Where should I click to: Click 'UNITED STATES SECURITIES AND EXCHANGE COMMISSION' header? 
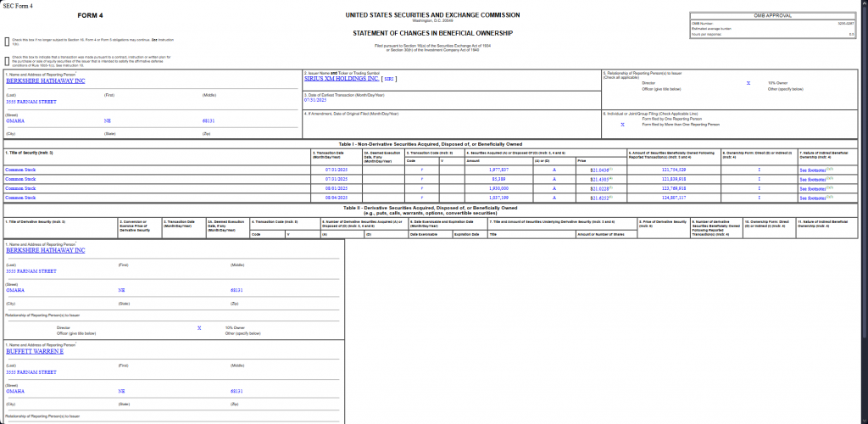(x=432, y=15)
